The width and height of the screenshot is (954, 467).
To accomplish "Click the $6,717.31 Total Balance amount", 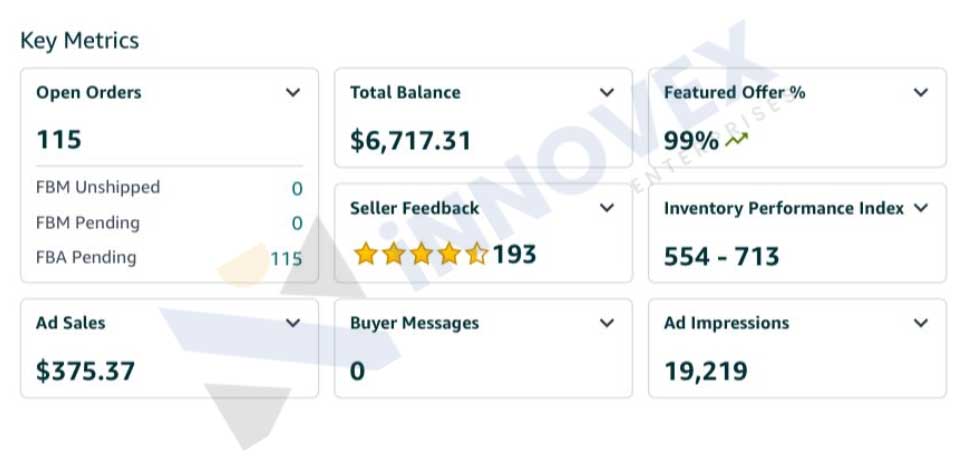I will click(410, 141).
